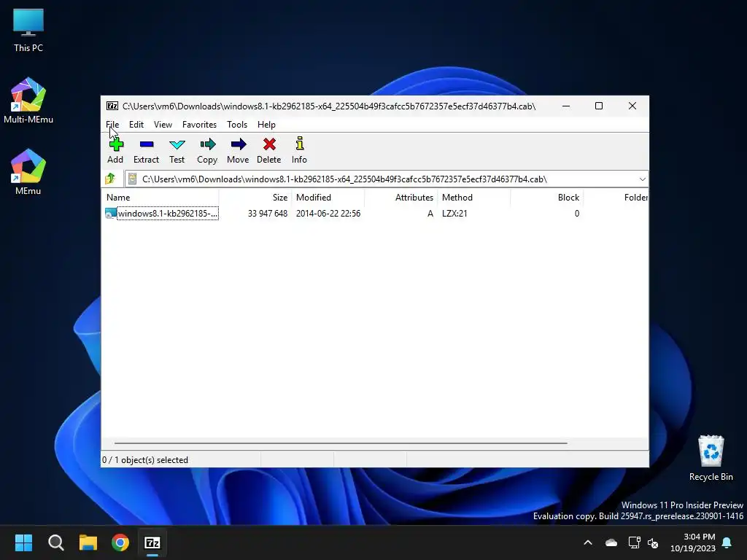The height and width of the screenshot is (560, 747).
Task: Click the file icon beside windows8.1-kb2962185
Action: (x=111, y=214)
